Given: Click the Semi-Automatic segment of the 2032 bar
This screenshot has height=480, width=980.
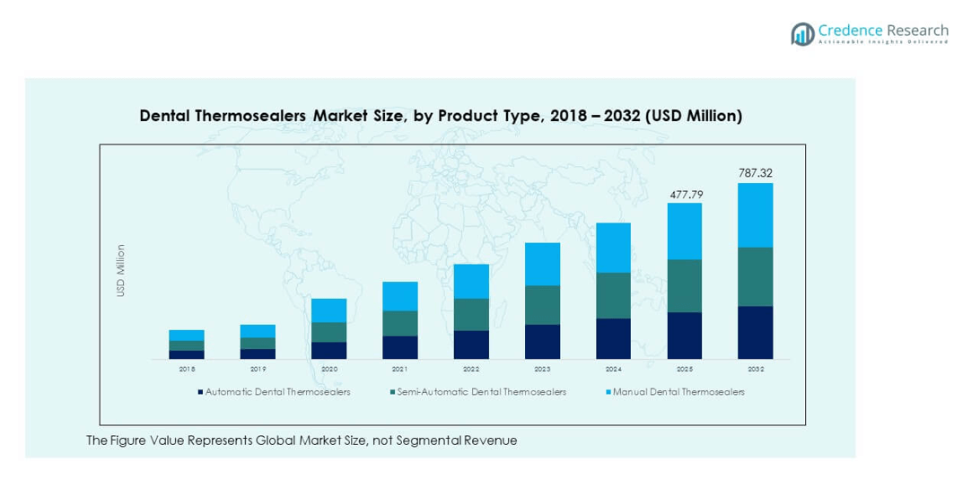Looking at the screenshot, I should point(755,276).
